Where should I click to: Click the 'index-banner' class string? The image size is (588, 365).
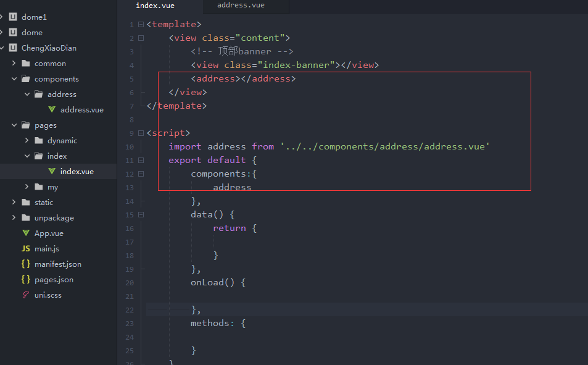tap(296, 65)
